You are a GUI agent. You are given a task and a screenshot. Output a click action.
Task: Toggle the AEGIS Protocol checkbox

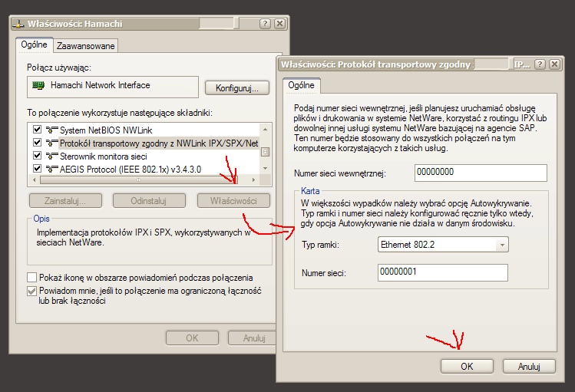[x=37, y=169]
